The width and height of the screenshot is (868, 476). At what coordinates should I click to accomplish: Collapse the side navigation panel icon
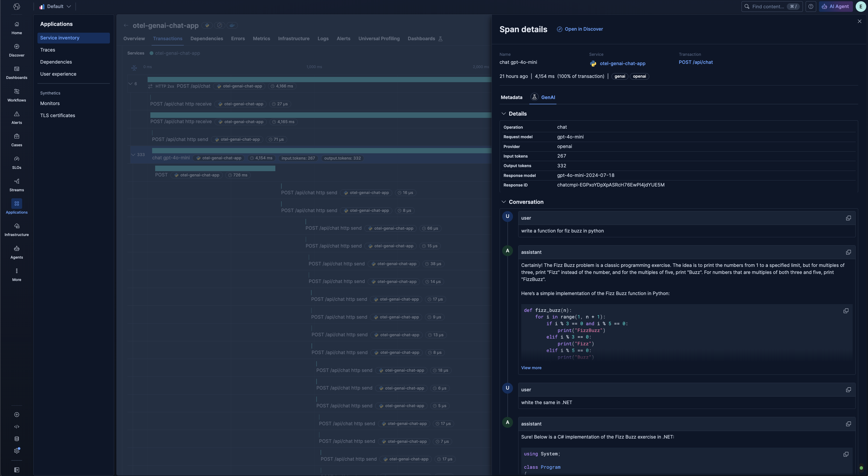point(17,470)
